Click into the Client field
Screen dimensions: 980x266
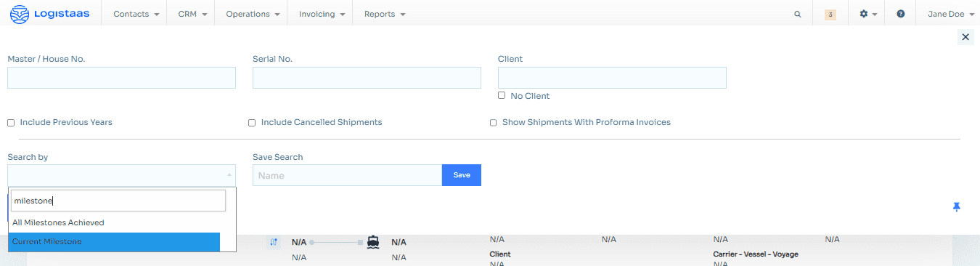(612, 78)
